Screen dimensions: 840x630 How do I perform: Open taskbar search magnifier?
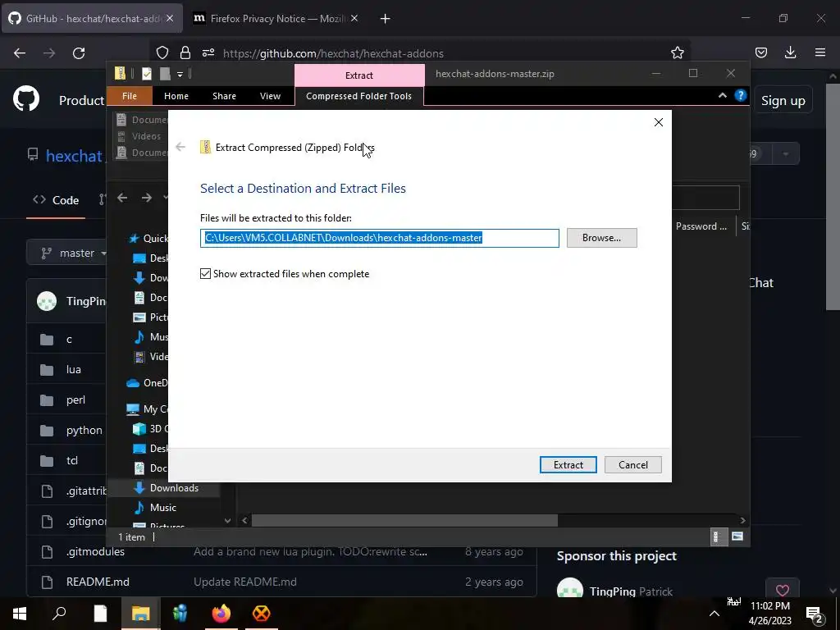pos(59,614)
